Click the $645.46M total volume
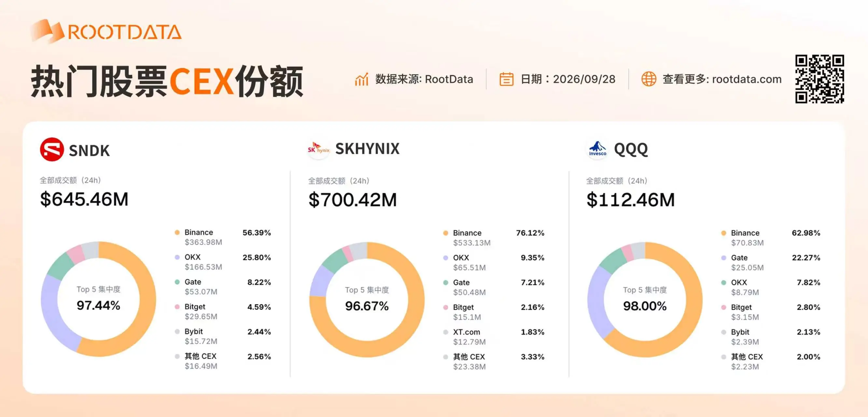 (x=84, y=199)
